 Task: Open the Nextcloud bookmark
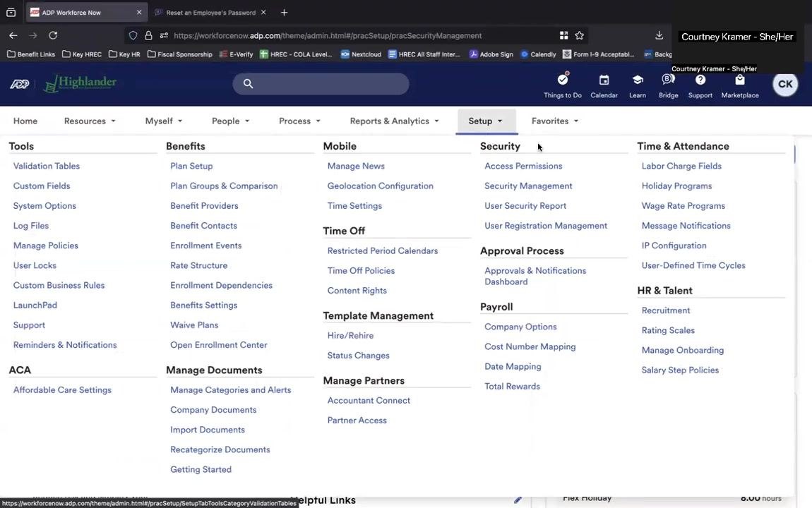click(361, 54)
